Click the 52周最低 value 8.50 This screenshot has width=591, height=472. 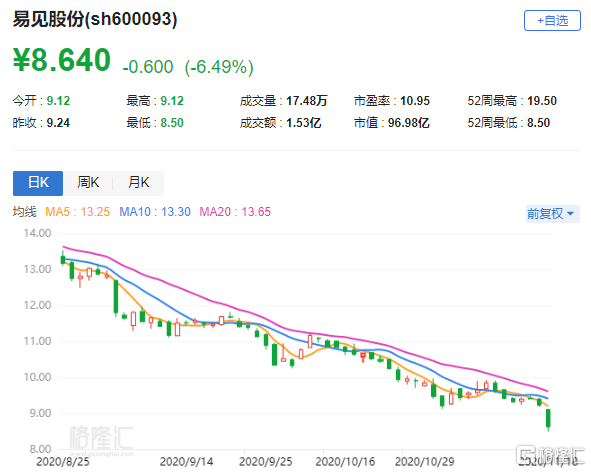tap(538, 123)
